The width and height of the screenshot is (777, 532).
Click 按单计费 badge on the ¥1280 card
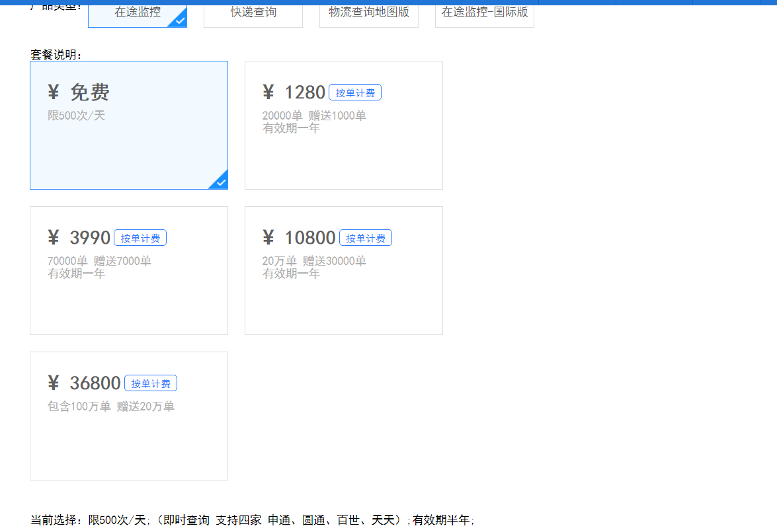[356, 92]
